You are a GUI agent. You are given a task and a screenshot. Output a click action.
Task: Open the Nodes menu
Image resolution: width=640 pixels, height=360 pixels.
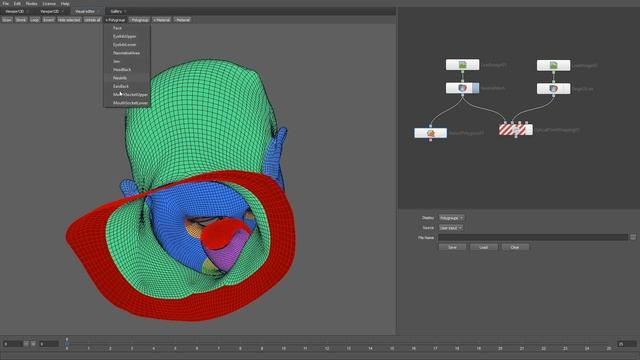(x=31, y=4)
